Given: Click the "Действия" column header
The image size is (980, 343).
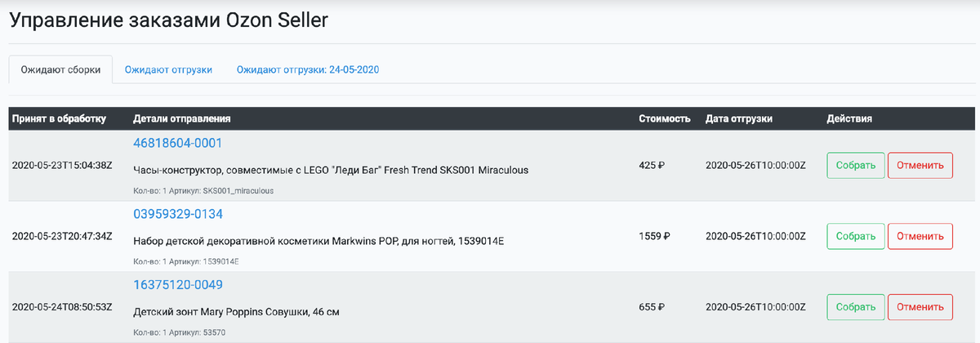Looking at the screenshot, I should pos(849,119).
